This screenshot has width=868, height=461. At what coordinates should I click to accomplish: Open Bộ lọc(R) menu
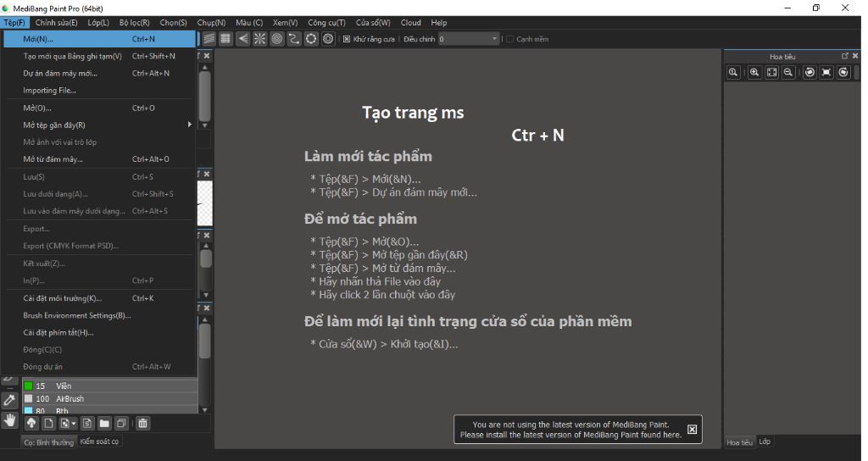tap(135, 23)
